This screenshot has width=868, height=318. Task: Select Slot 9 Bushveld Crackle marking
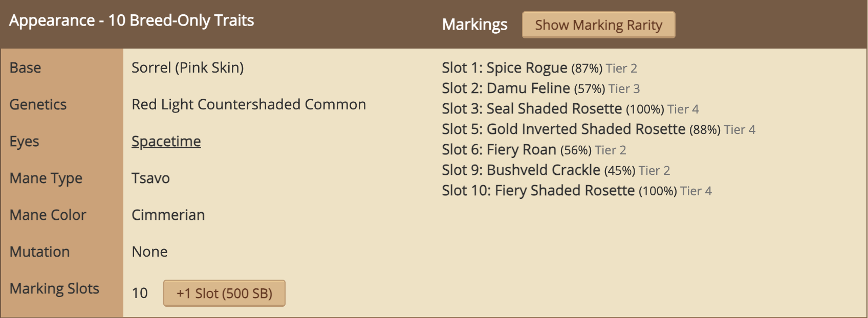556,170
